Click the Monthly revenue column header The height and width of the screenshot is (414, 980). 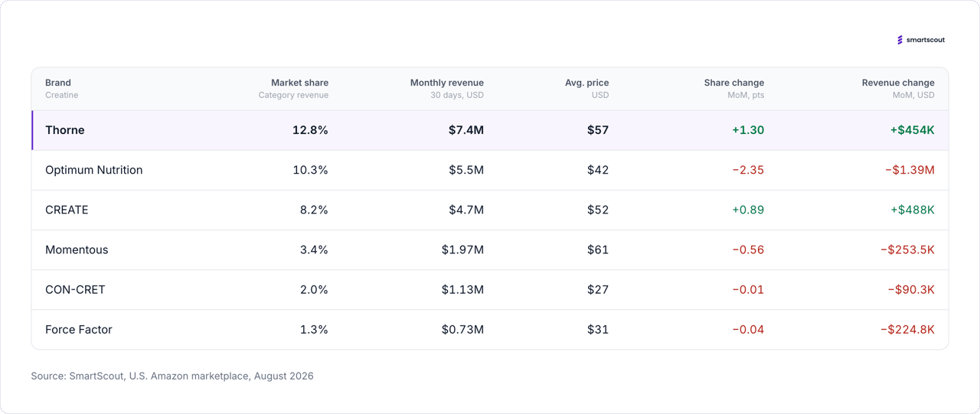click(x=447, y=83)
